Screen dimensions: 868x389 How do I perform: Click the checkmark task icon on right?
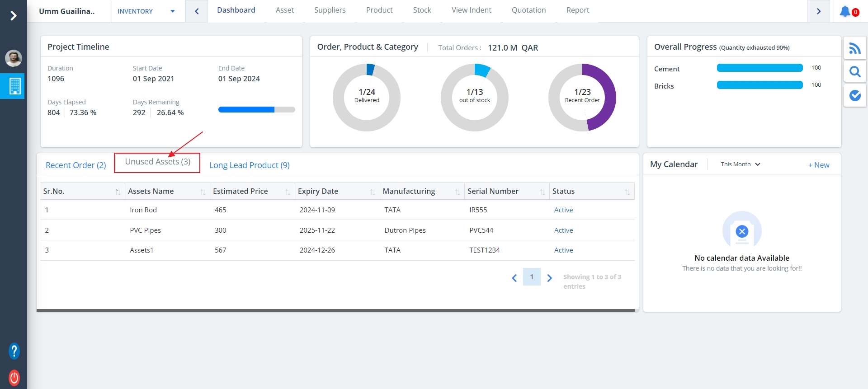854,95
